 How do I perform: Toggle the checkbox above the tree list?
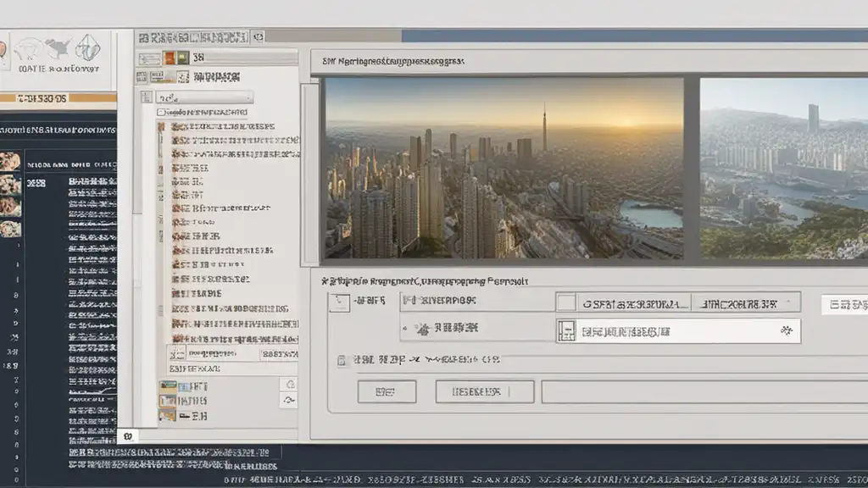(160, 111)
